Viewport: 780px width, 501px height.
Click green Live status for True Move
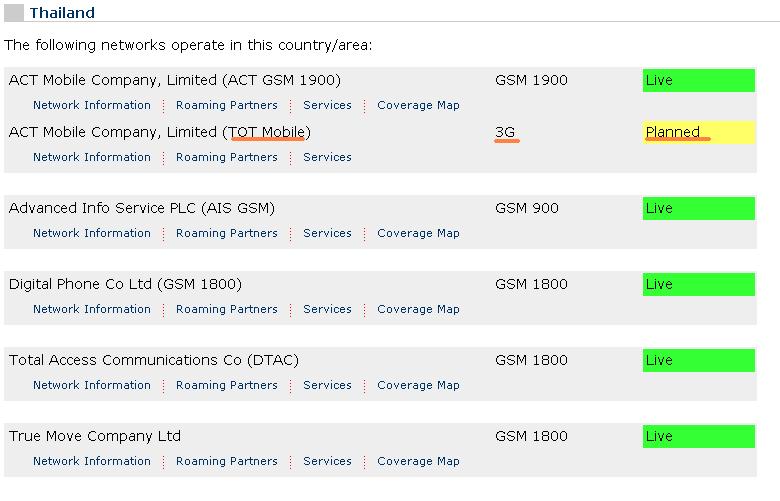pyautogui.click(x=698, y=436)
